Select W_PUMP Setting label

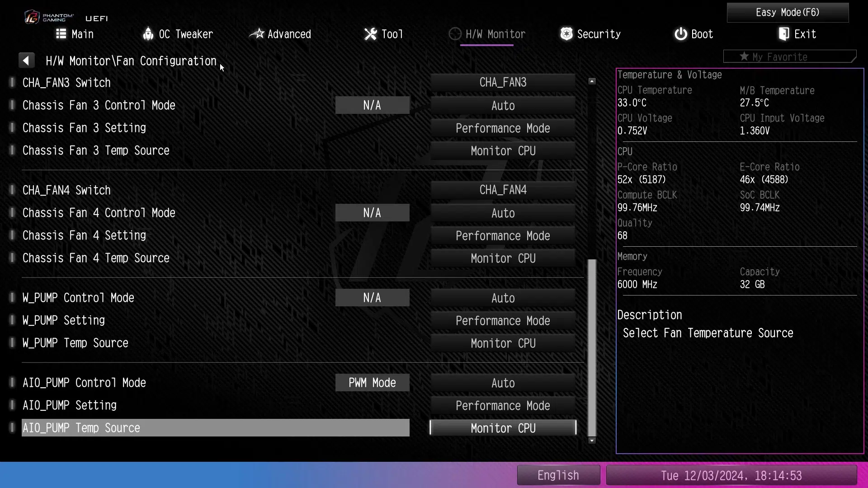point(64,320)
